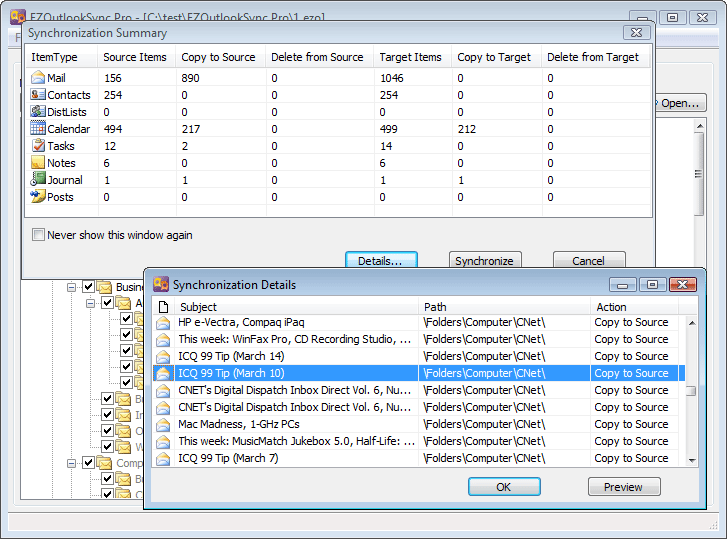
Task: Click the document icon column header
Action: [x=163, y=307]
